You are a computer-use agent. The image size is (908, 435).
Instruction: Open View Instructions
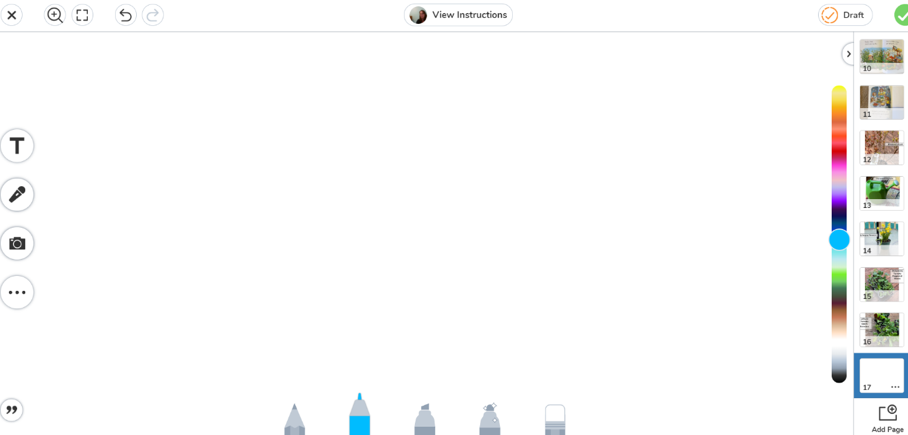[458, 15]
